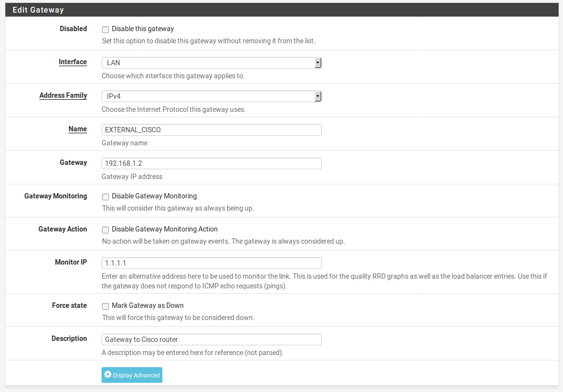This screenshot has width=563, height=392.
Task: Click the Monitor IP field with 1.1.1.1
Action: click(211, 263)
